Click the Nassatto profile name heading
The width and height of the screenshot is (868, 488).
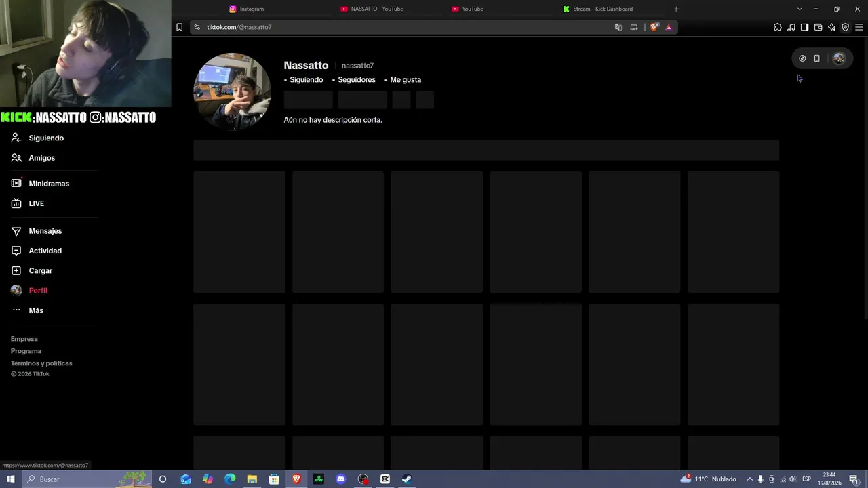[306, 66]
